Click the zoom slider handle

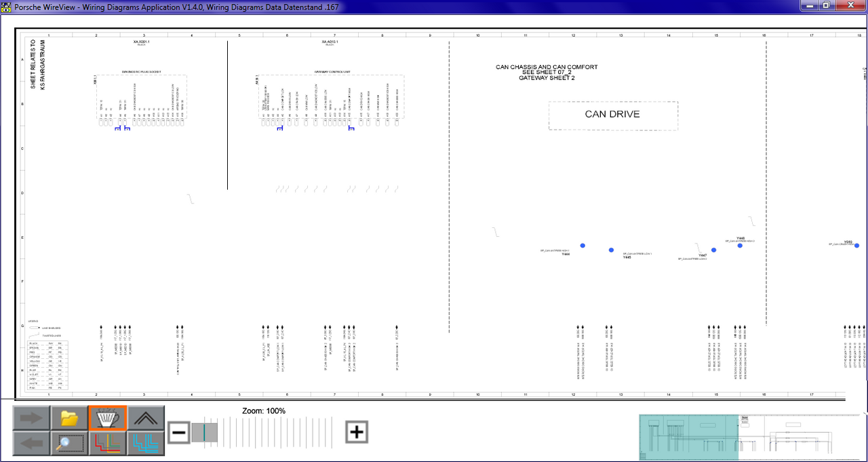(x=204, y=432)
